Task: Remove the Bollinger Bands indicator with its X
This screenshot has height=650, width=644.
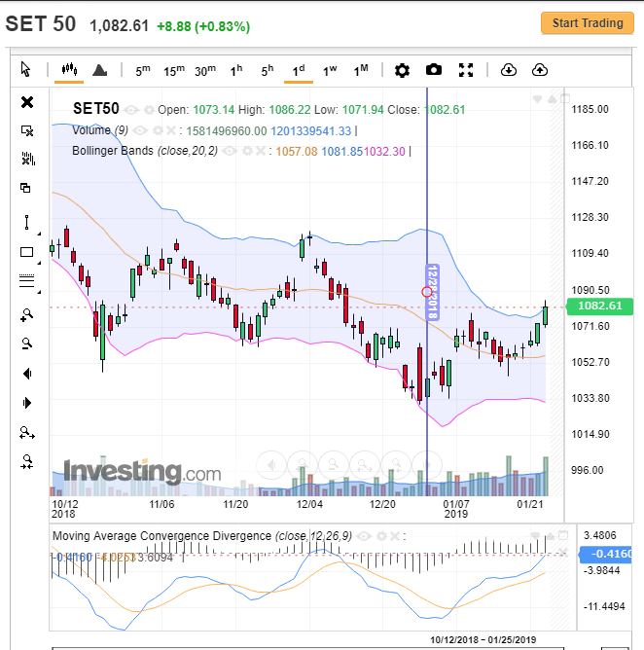Action: pyautogui.click(x=261, y=151)
